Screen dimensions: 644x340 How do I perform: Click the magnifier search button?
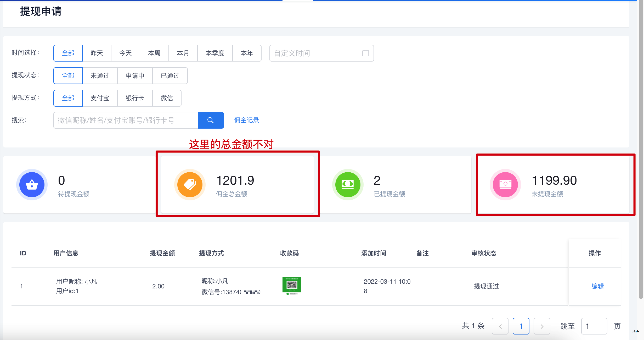pyautogui.click(x=211, y=120)
